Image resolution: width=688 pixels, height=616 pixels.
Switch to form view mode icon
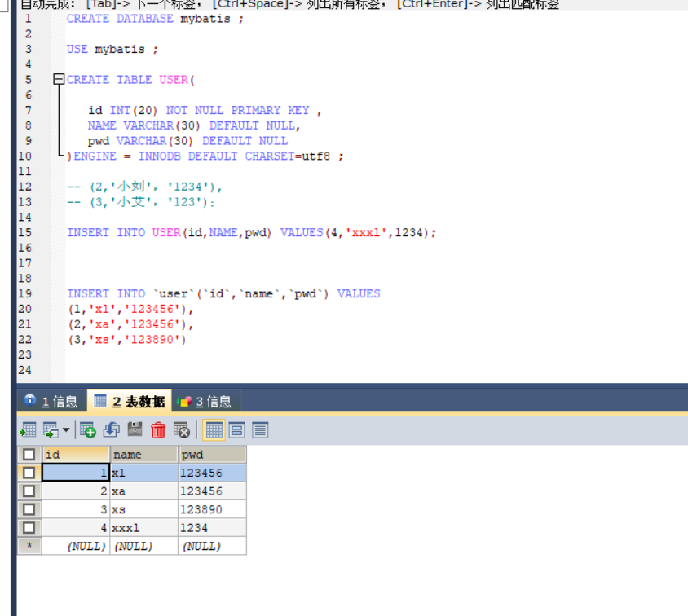click(x=237, y=430)
